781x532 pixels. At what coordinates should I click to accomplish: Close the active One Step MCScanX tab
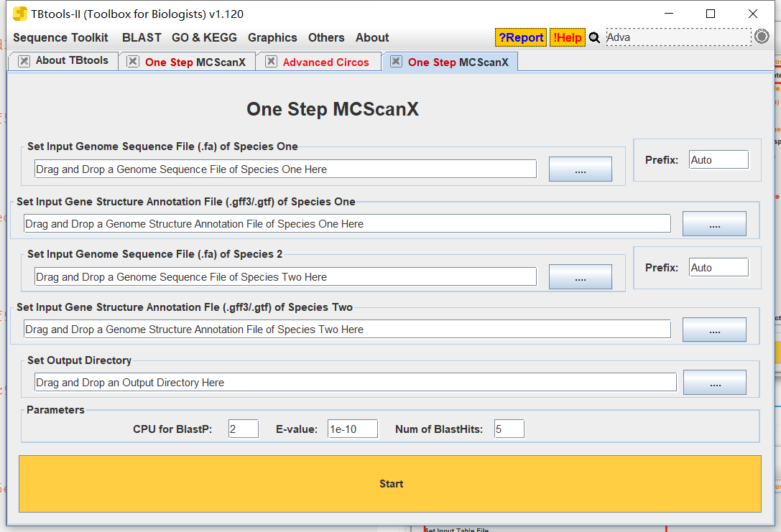point(396,61)
